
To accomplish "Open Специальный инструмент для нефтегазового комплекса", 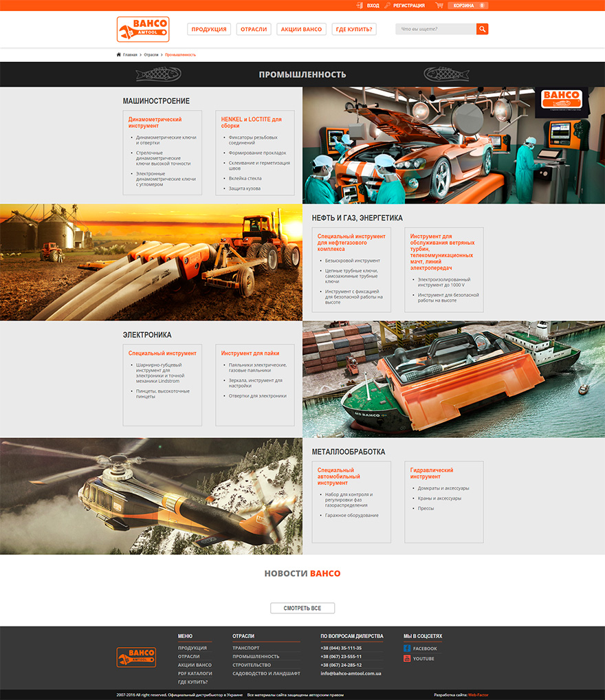I will (351, 243).
